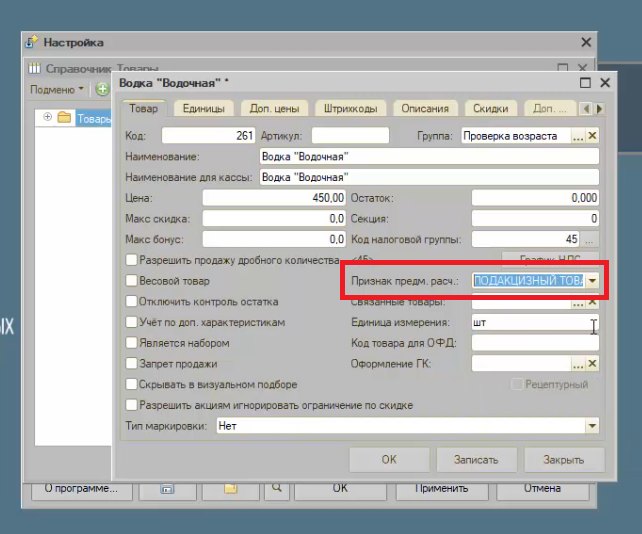Clear the Оформление ГК field with the X
The image size is (642, 534).
click(592, 364)
